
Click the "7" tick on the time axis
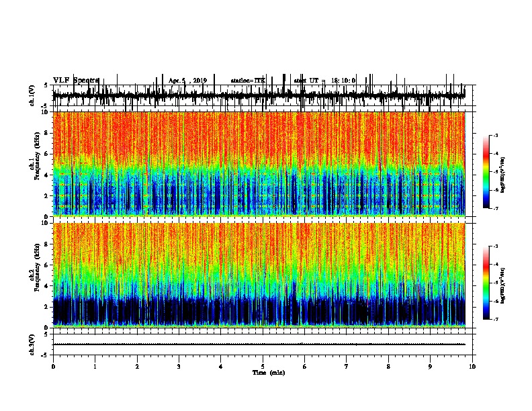click(x=347, y=367)
